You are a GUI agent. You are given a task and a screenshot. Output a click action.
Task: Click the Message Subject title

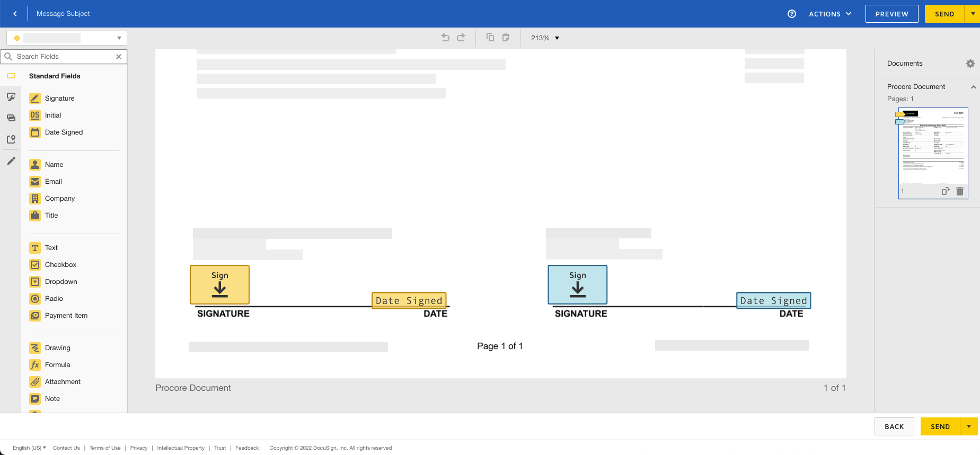(63, 14)
